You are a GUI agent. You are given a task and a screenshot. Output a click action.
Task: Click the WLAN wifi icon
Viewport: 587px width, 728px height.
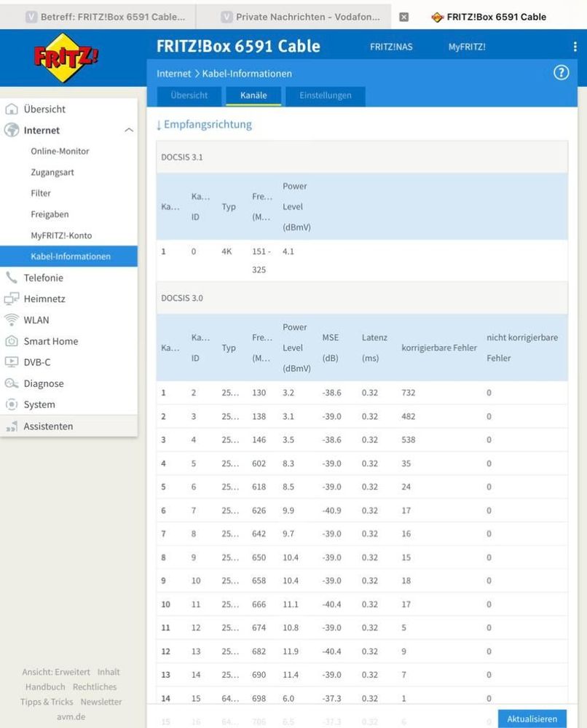[11, 320]
